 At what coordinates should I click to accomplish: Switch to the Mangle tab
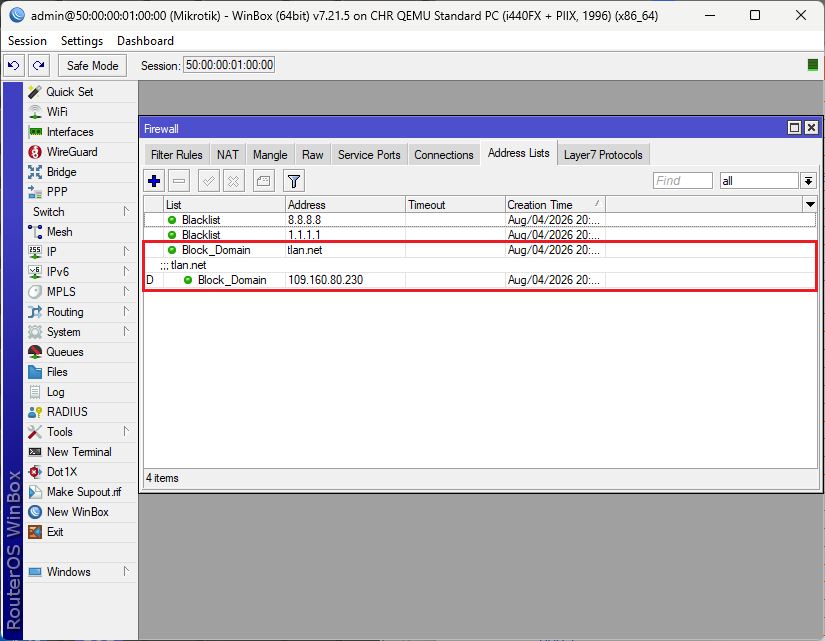[270, 155]
